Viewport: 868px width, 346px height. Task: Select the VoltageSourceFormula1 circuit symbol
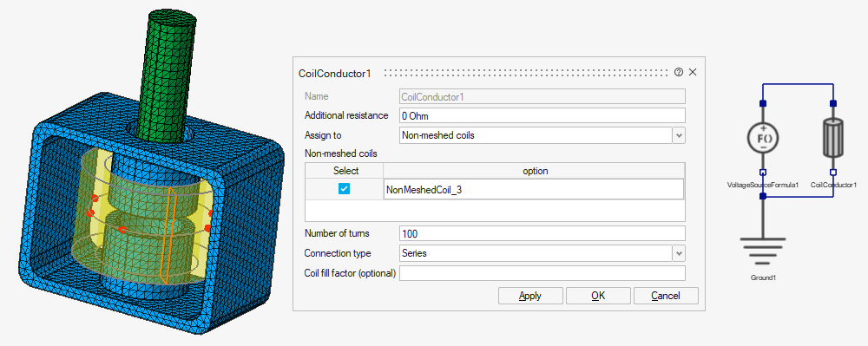pos(763,137)
